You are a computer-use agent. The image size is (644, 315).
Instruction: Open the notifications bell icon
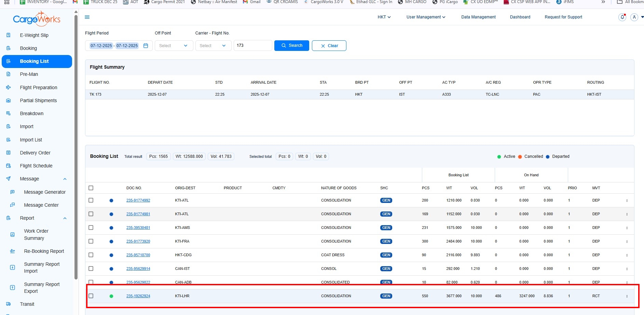[622, 17]
